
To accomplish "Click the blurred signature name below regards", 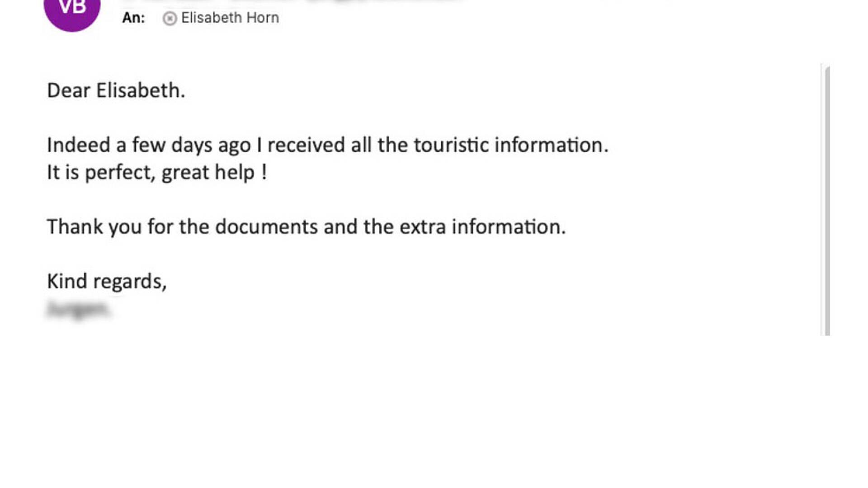I will tap(78, 310).
